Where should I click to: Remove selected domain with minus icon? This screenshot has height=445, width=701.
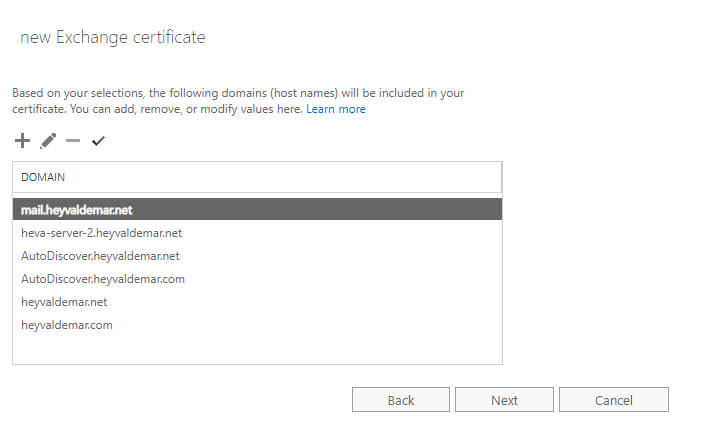tap(73, 141)
